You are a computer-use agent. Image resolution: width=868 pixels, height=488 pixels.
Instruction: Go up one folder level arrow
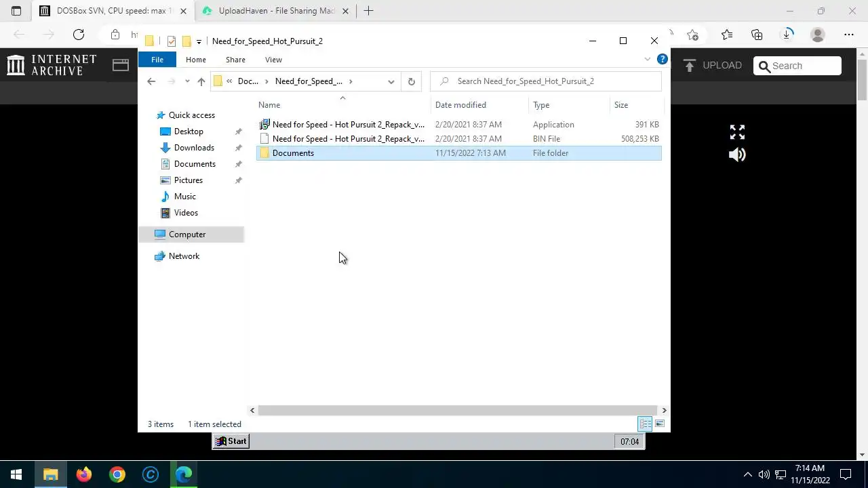coord(201,81)
